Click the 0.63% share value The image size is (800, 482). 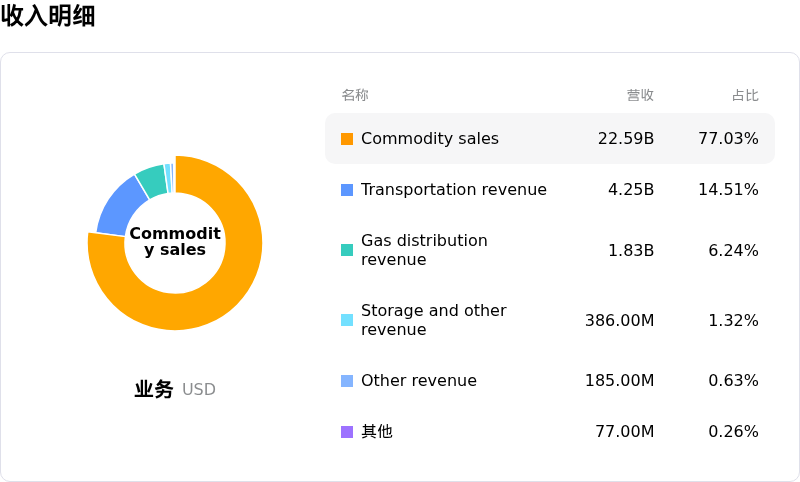pyautogui.click(x=733, y=380)
